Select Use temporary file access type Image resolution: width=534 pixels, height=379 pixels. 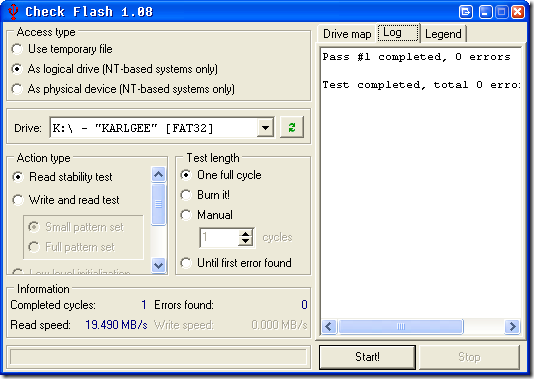coord(62,49)
